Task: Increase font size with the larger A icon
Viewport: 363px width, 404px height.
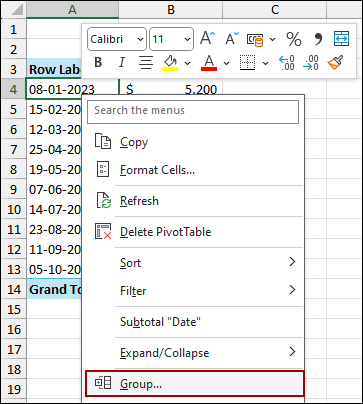Action: pyautogui.click(x=208, y=39)
